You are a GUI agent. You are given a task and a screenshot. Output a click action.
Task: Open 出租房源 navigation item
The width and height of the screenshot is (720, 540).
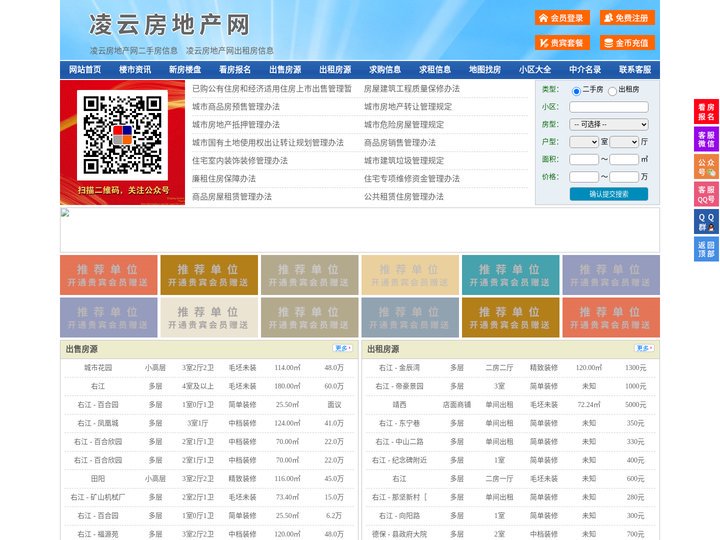pyautogui.click(x=335, y=70)
